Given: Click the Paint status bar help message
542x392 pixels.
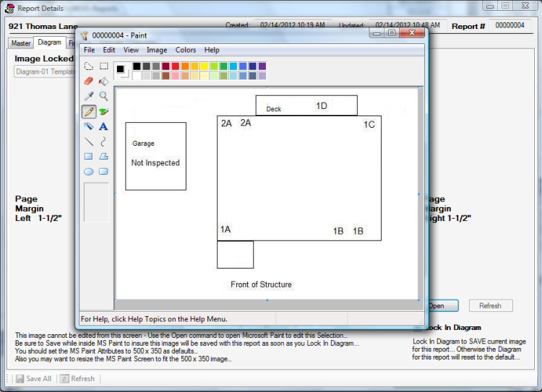Looking at the screenshot, I should click(x=154, y=319).
